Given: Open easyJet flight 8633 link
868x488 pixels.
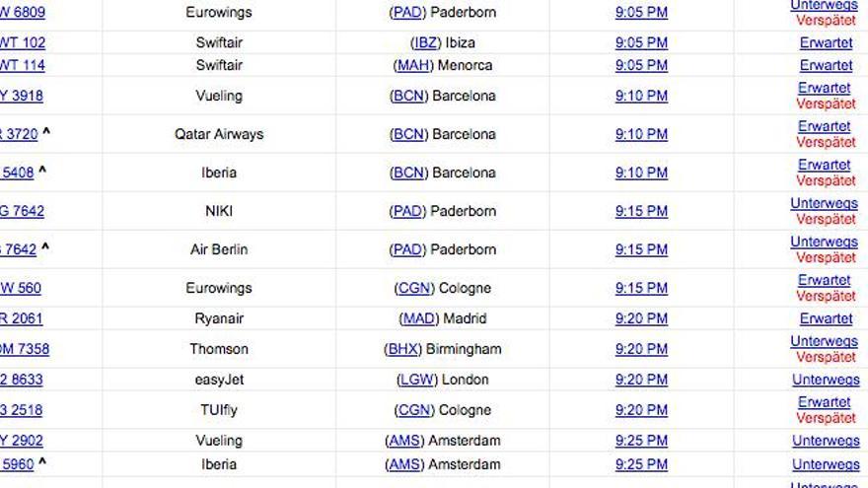Looking at the screenshot, I should [x=22, y=380].
